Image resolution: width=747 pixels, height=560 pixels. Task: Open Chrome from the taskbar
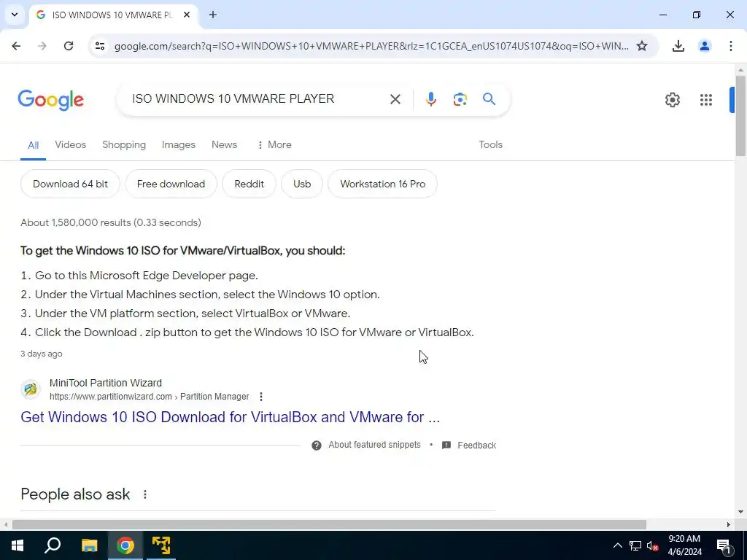pos(125,545)
